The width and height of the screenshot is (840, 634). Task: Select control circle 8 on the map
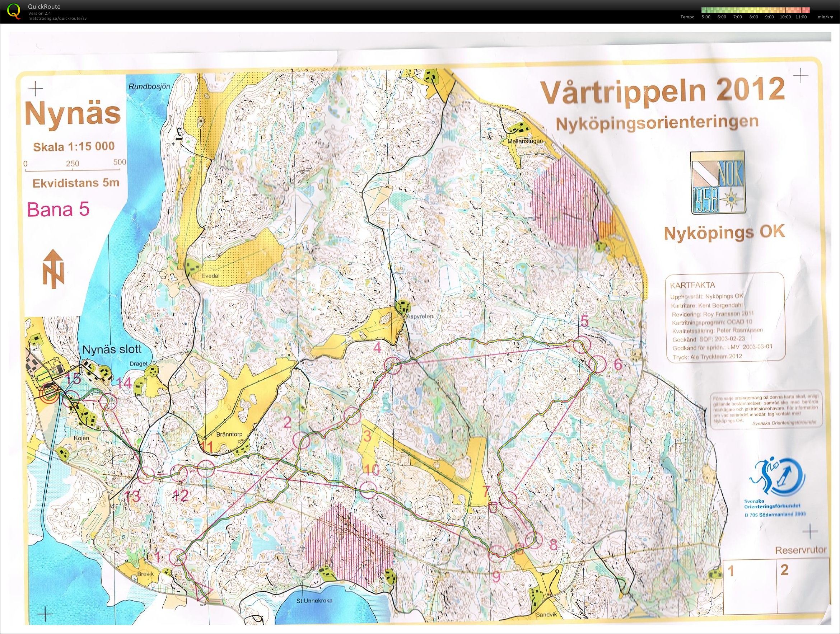coord(534,540)
